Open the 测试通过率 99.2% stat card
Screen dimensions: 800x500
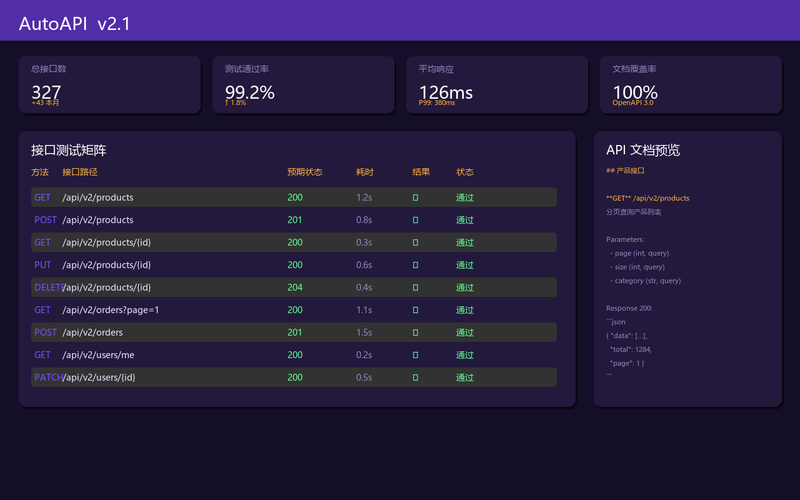coord(303,85)
